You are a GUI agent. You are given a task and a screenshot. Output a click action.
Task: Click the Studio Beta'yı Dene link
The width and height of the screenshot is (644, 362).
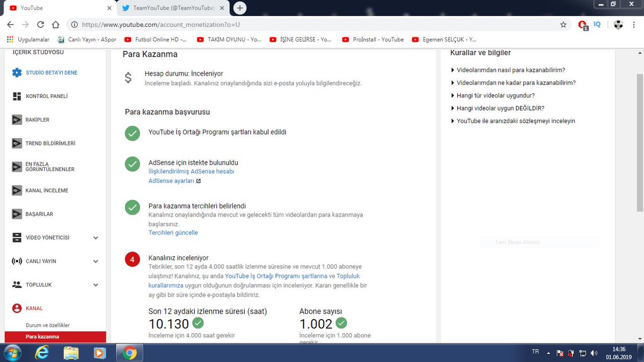pyautogui.click(x=52, y=72)
